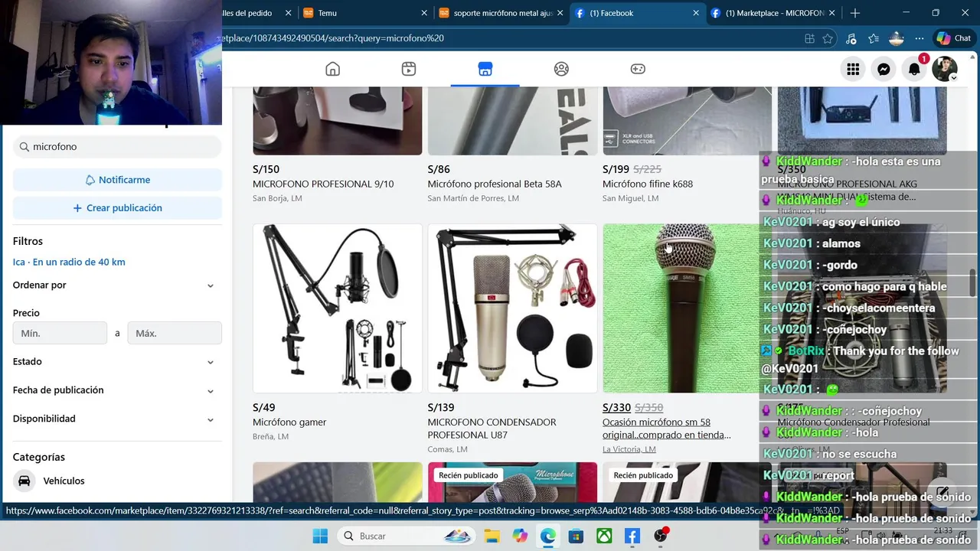Image resolution: width=980 pixels, height=551 pixels.
Task: Expand the Ordenar por dropdown
Action: click(113, 285)
